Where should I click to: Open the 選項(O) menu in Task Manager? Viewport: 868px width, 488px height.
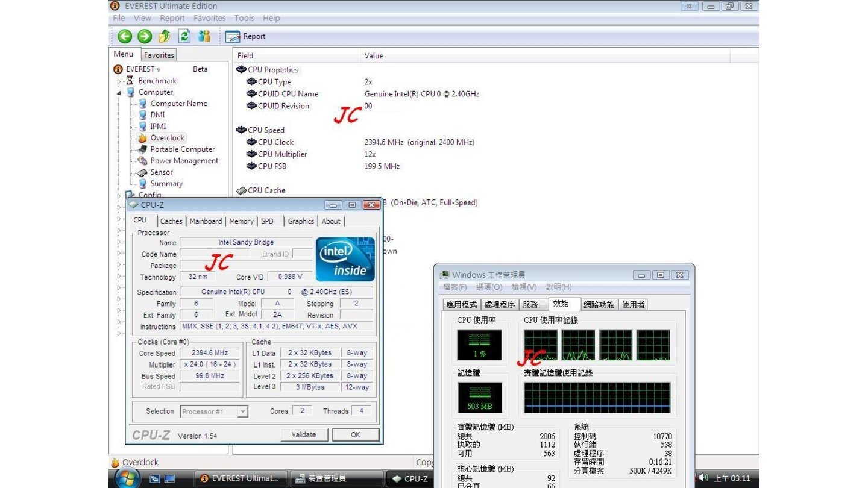(x=489, y=287)
